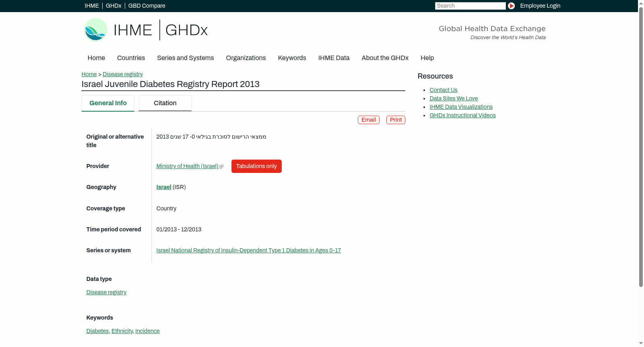Click the Time period covered label
The image size is (644, 347).
tap(114, 229)
